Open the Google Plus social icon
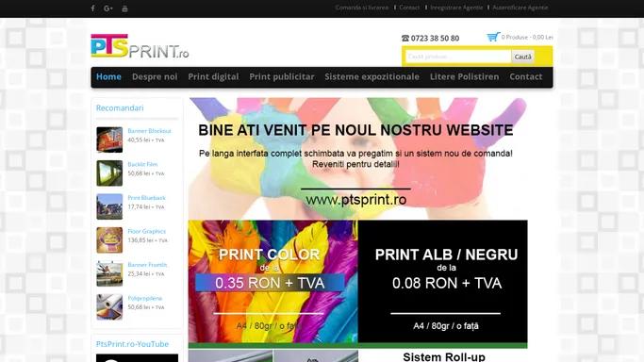This screenshot has height=362, width=644. tap(108, 8)
